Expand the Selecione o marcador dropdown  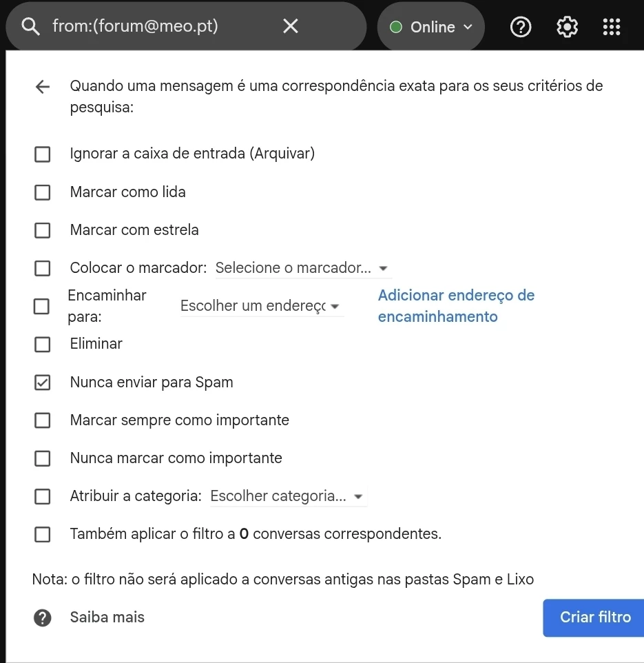pyautogui.click(x=304, y=268)
